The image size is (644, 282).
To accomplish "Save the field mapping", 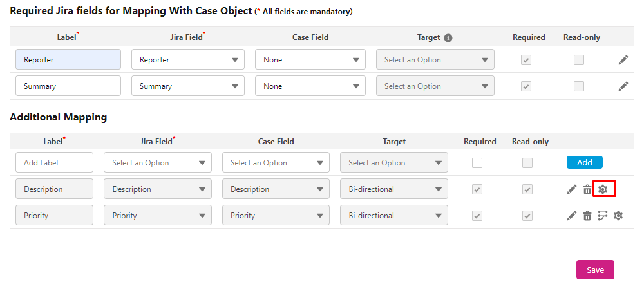I will (x=595, y=270).
